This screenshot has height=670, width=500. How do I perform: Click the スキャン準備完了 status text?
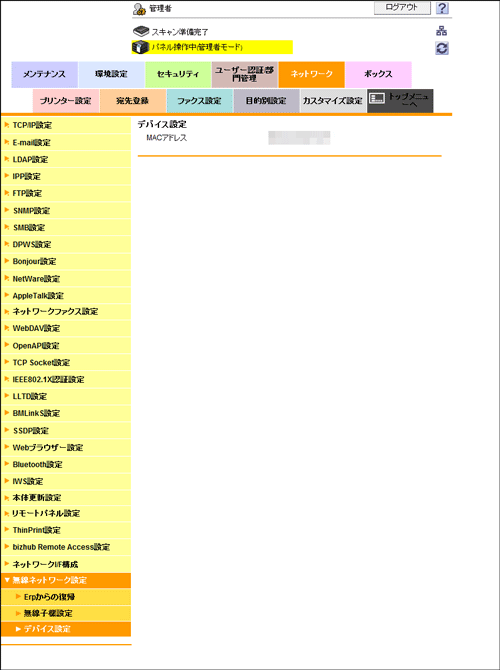coord(180,32)
